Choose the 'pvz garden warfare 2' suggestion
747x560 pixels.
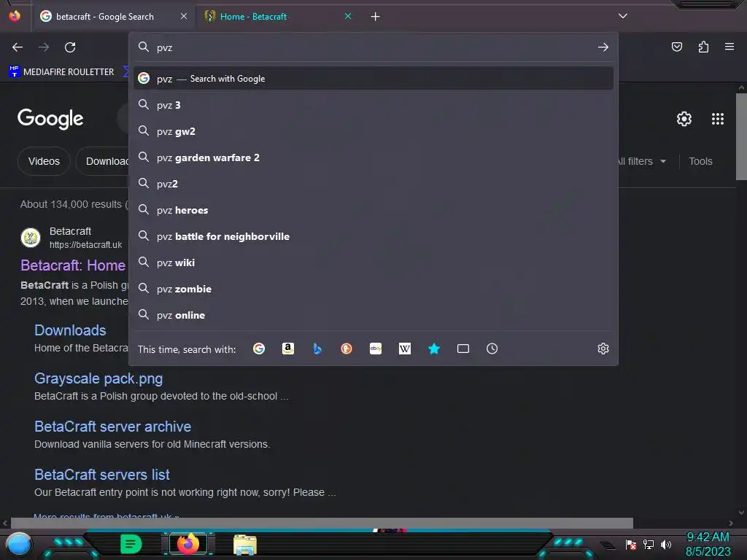pyautogui.click(x=373, y=157)
